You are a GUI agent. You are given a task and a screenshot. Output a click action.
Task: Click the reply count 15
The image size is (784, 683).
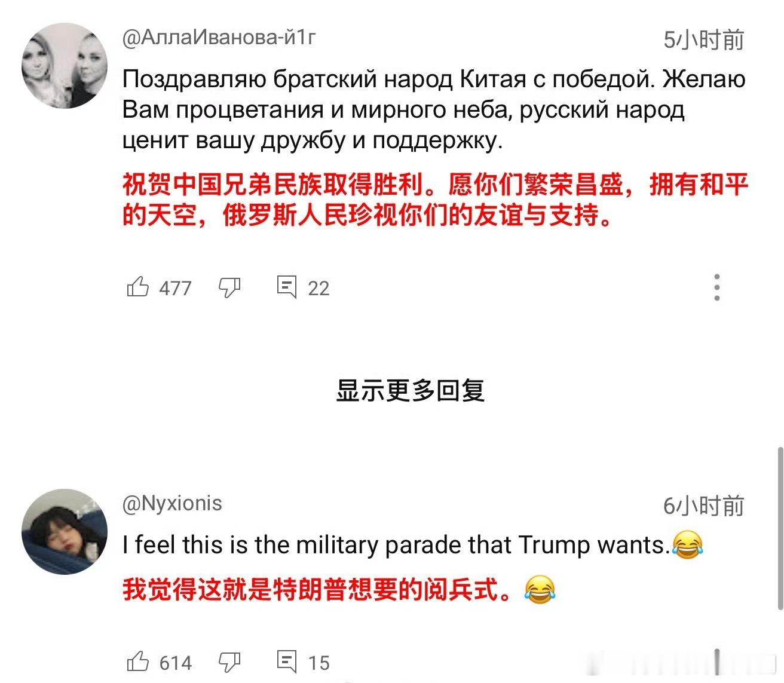point(318,663)
